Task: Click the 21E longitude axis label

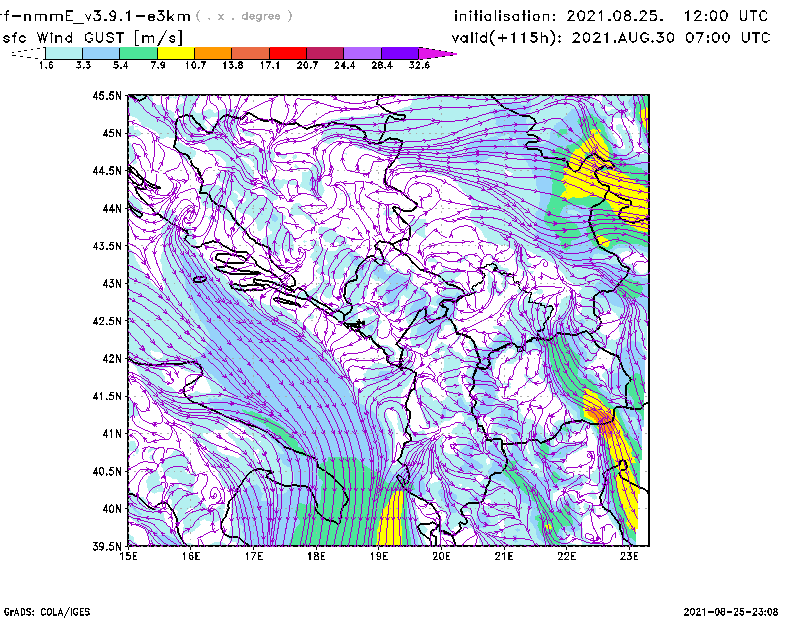Action: 504,556
